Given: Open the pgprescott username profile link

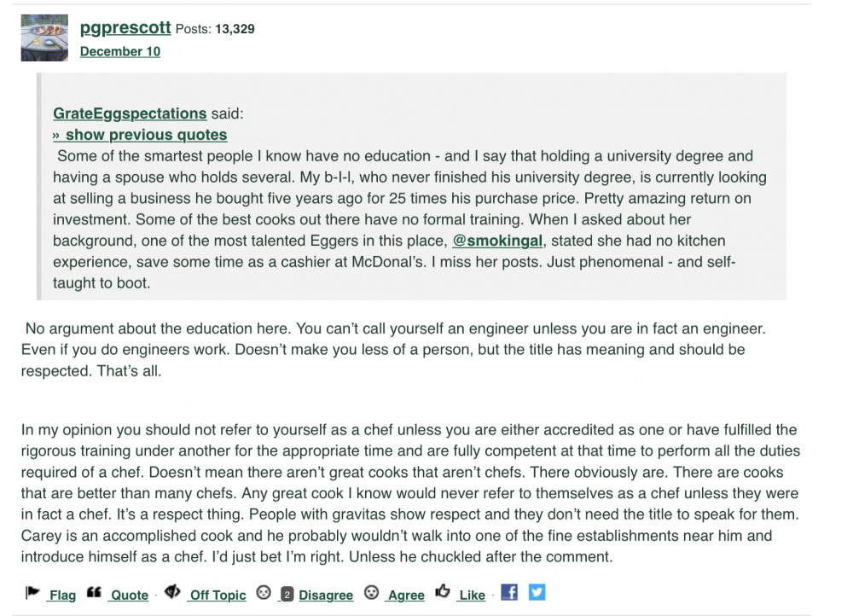Looking at the screenshot, I should tap(125, 28).
